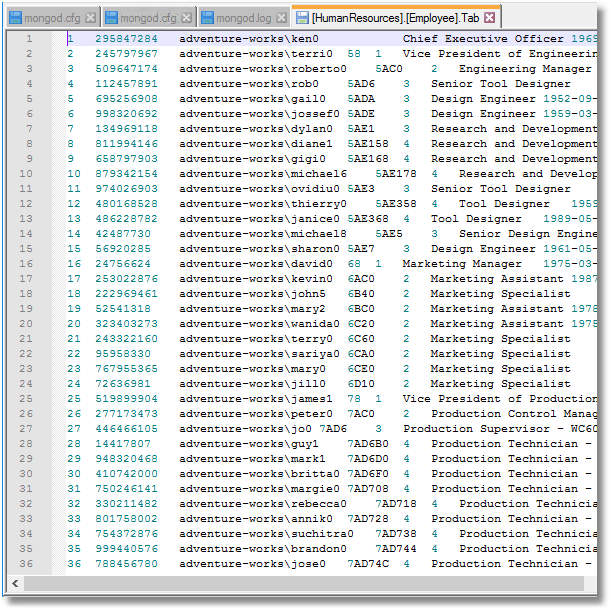The width and height of the screenshot is (611, 611).
Task: Click the value 519899904
Action: click(127, 399)
